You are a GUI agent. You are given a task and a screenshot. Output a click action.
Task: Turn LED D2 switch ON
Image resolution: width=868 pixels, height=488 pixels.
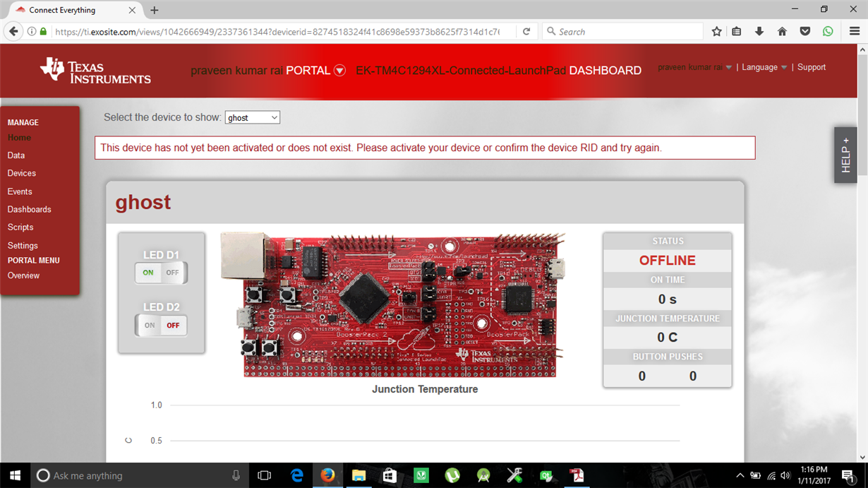click(149, 326)
